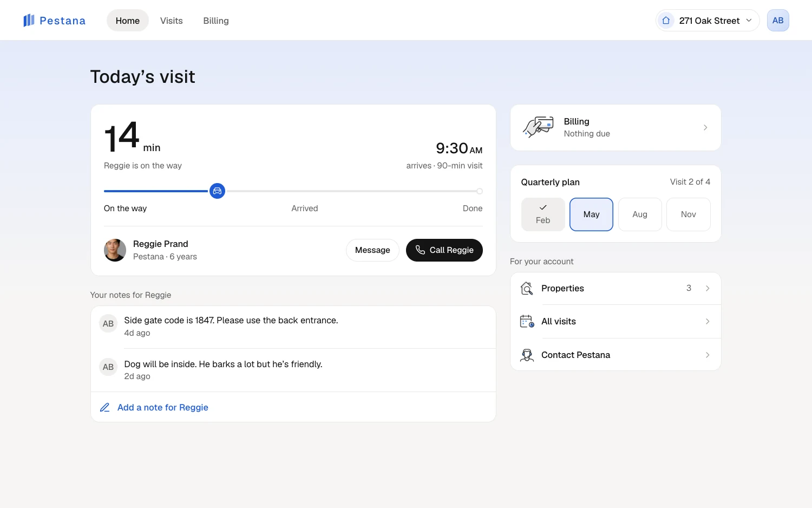
Task: Click the 'Pestana · 6 years' subtitle
Action: pos(165,257)
